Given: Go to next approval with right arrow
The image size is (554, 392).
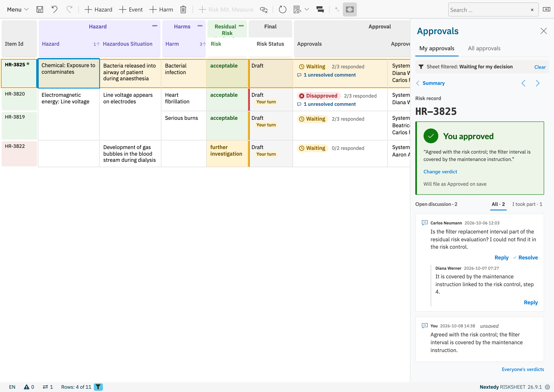Looking at the screenshot, I should pos(537,83).
